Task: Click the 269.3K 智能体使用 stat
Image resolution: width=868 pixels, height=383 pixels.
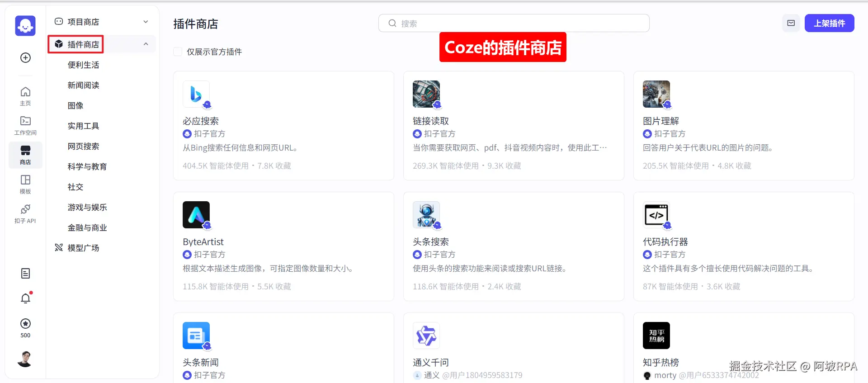Action: tap(446, 166)
